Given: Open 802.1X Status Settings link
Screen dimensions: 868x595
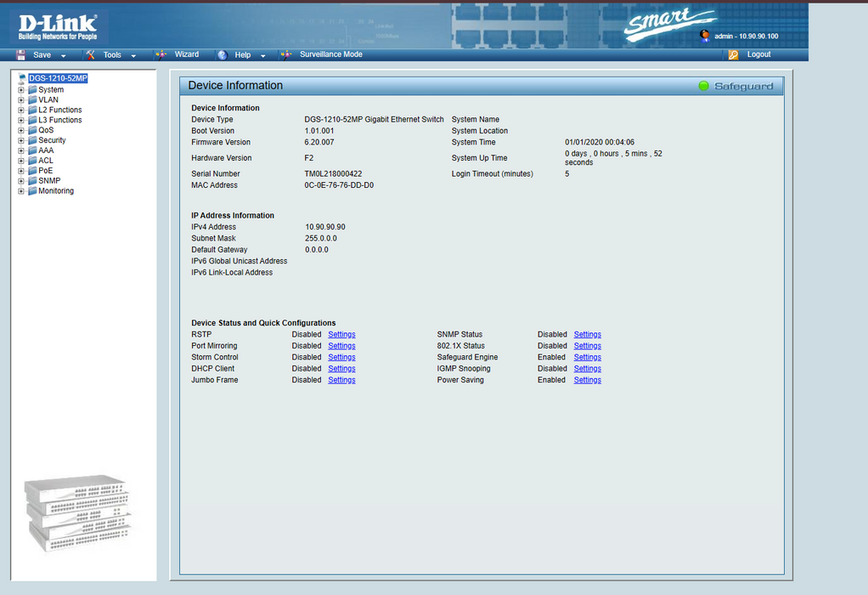Looking at the screenshot, I should point(588,346).
